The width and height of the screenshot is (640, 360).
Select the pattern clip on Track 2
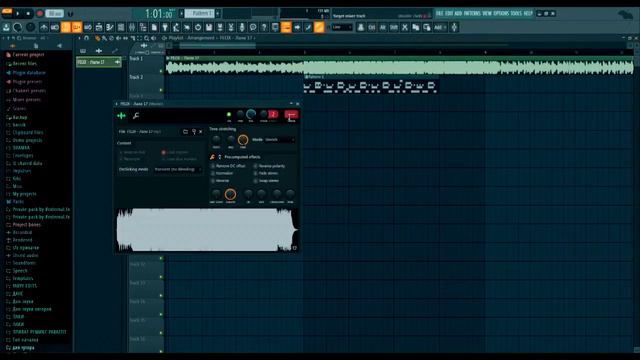[x=371, y=84]
